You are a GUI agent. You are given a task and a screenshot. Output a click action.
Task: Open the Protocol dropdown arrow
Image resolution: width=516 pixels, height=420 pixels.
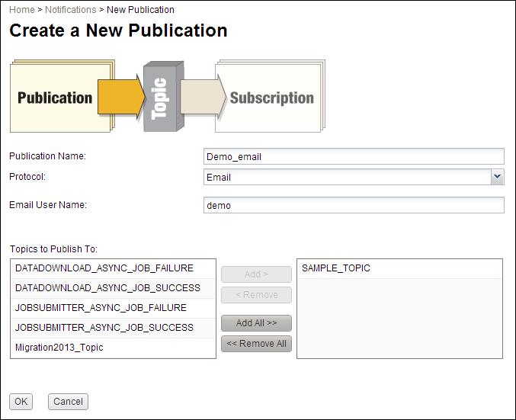point(497,177)
